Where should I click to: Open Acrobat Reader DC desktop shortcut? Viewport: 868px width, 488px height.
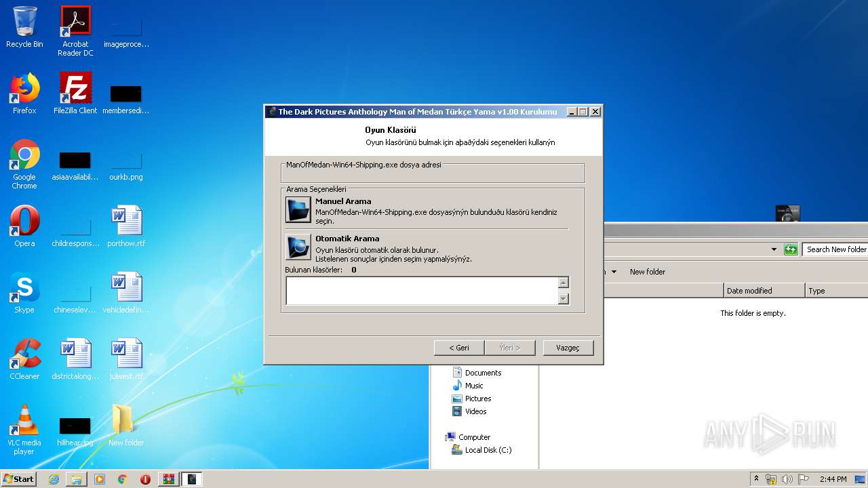tap(75, 32)
